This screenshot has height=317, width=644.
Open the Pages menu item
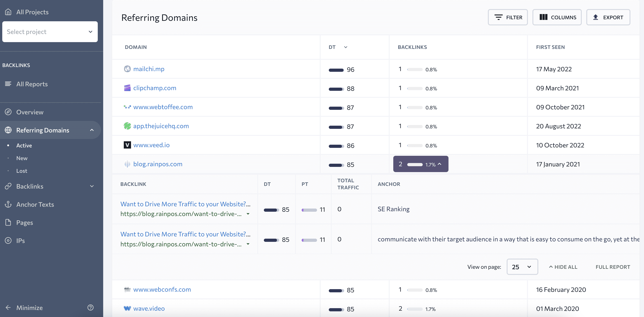click(x=24, y=222)
